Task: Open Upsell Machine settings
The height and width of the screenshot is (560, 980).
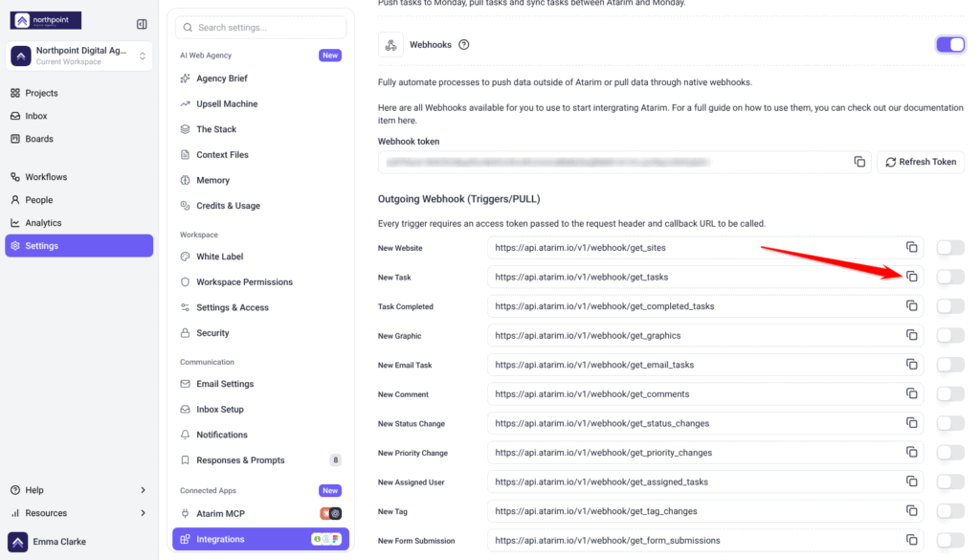Action: (227, 103)
